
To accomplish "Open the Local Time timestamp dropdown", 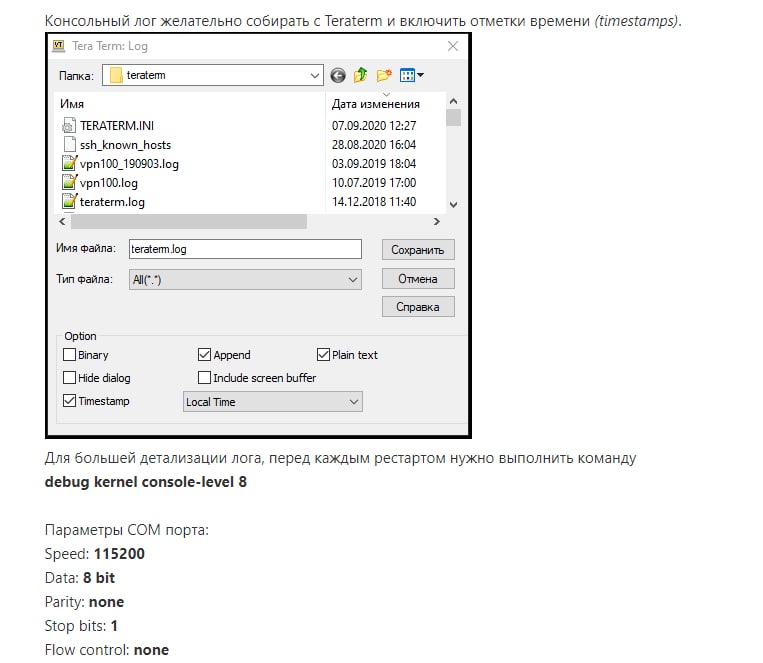I will [x=272, y=402].
